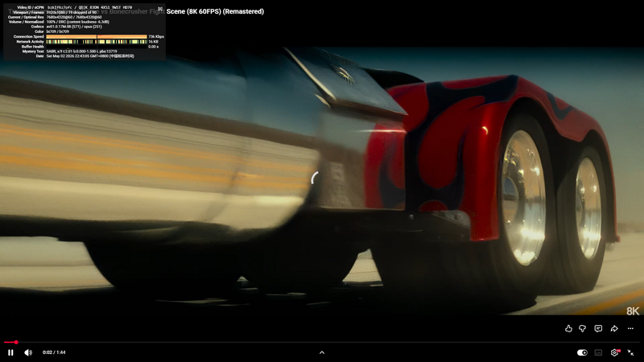Image resolution: width=644 pixels, height=362 pixels.
Task: Click the Viewport / Frames value
Action: (x=72, y=12)
